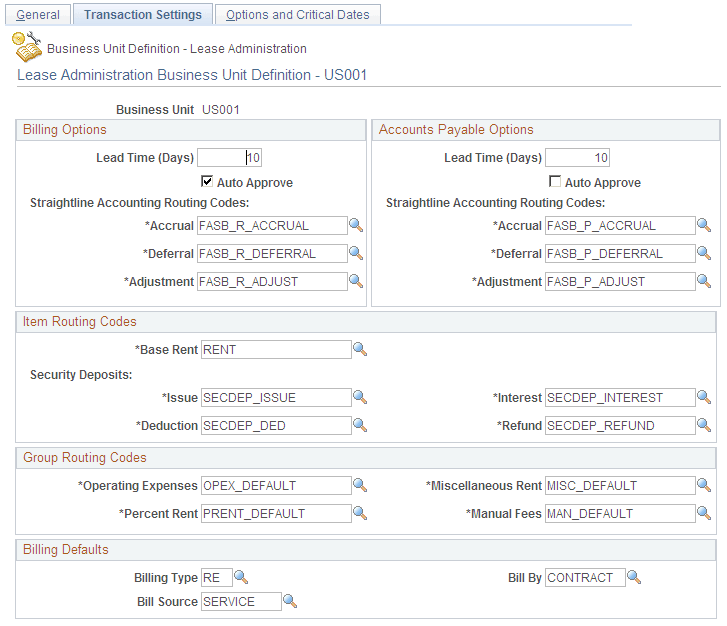Open lookup for Billing Adjustment routing code
Viewport: 727px width, 626px height.
[356, 281]
